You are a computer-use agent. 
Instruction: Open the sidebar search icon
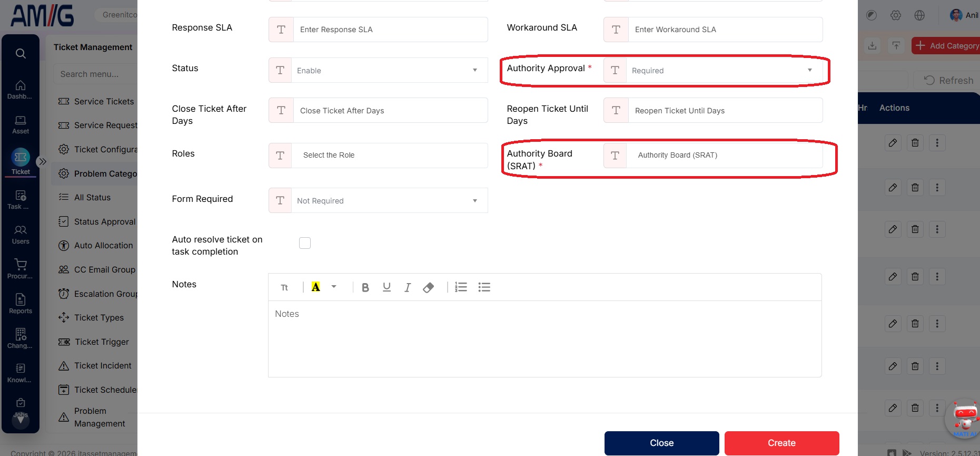21,53
